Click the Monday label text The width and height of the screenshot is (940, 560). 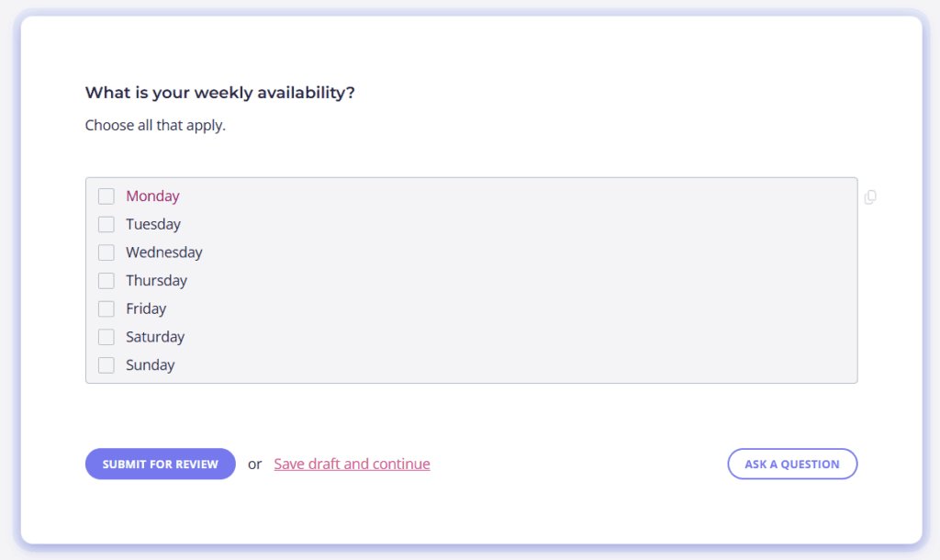(x=153, y=196)
